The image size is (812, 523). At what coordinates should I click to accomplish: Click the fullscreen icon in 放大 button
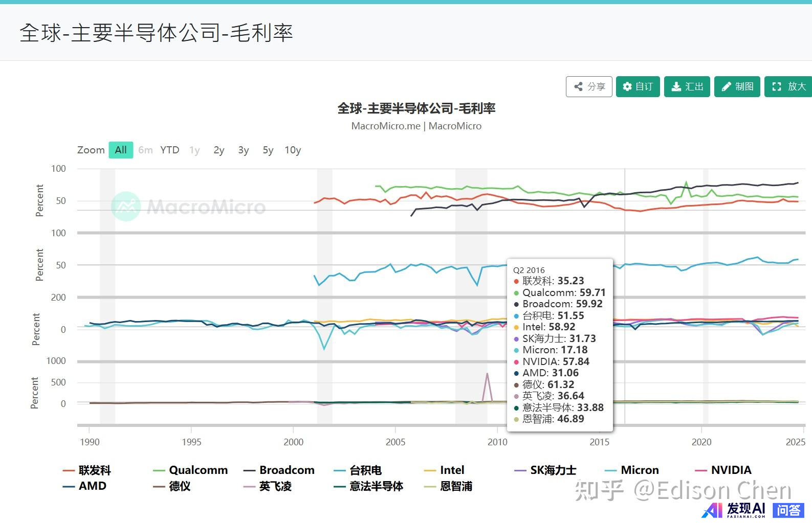(x=777, y=86)
